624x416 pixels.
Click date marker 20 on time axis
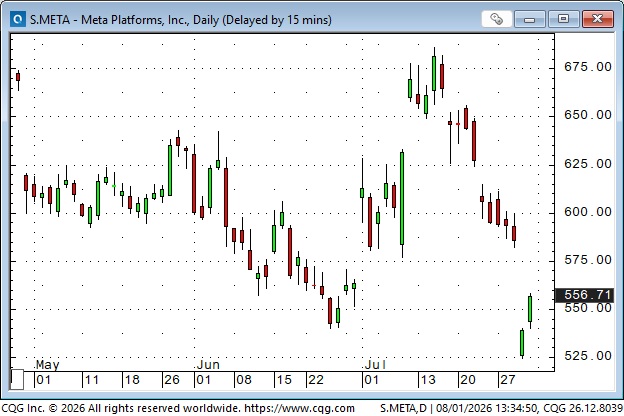pyautogui.click(x=468, y=380)
